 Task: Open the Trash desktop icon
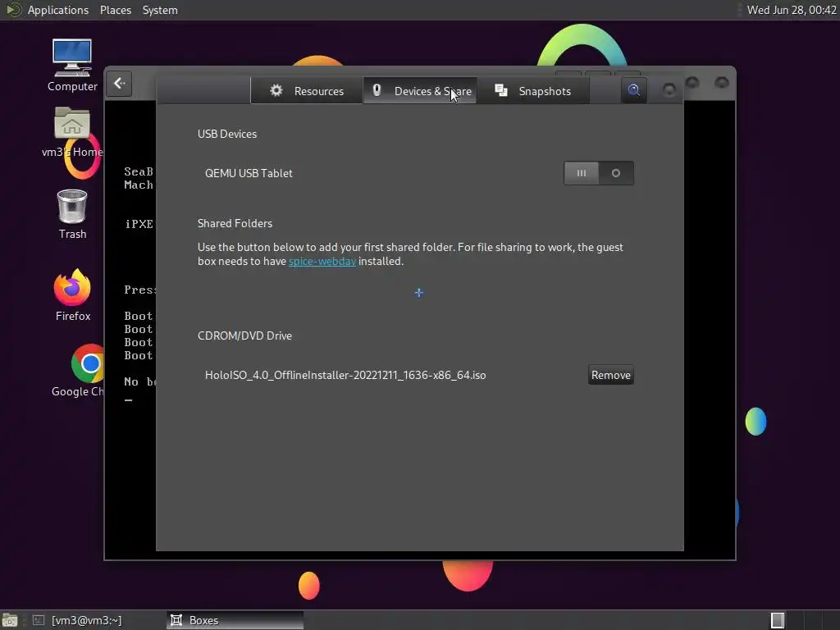[72, 214]
